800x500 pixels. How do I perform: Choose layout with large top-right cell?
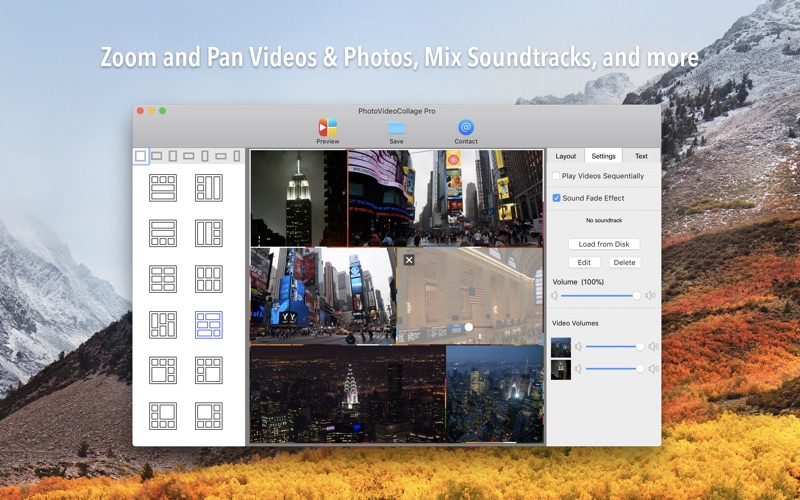163,416
